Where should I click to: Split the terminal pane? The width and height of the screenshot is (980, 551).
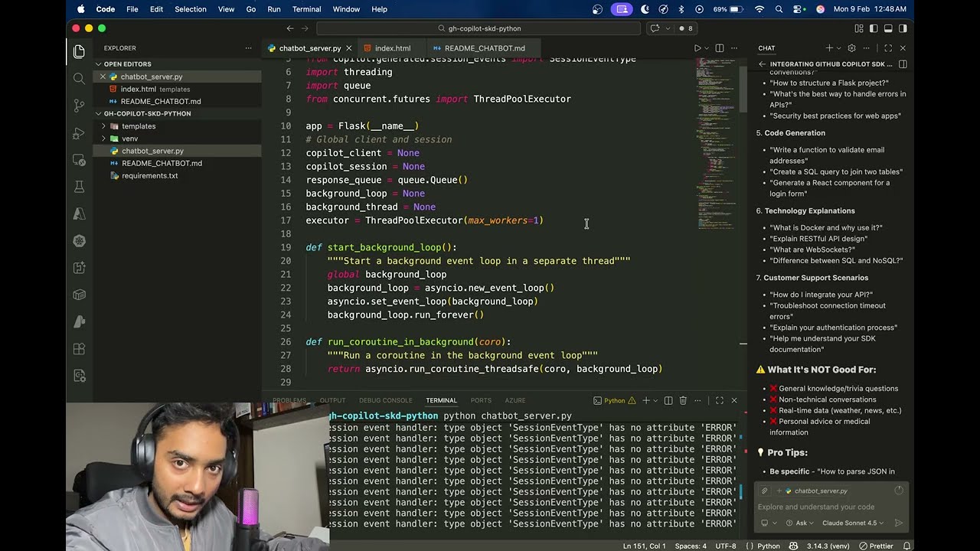(x=668, y=400)
